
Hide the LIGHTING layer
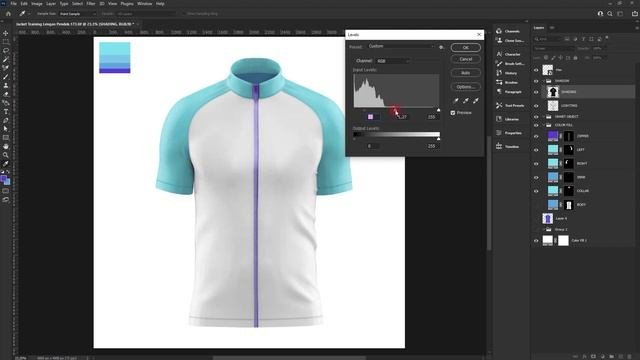point(536,106)
